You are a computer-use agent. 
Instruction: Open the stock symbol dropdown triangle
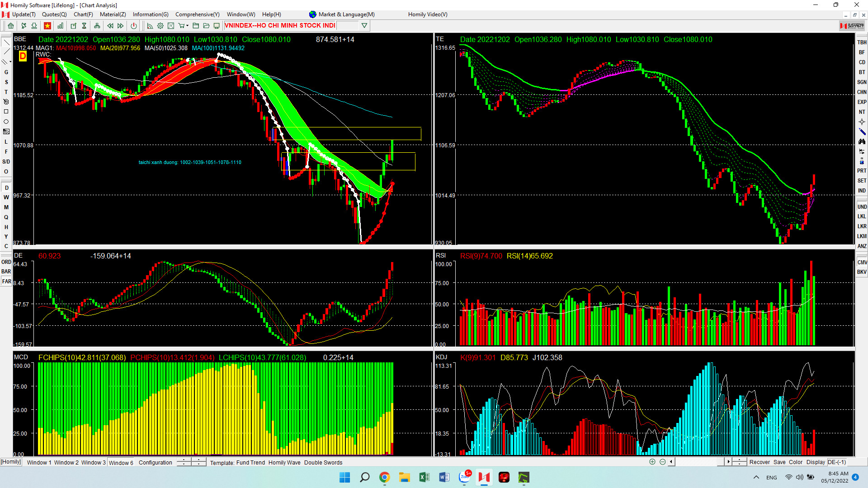coord(364,26)
